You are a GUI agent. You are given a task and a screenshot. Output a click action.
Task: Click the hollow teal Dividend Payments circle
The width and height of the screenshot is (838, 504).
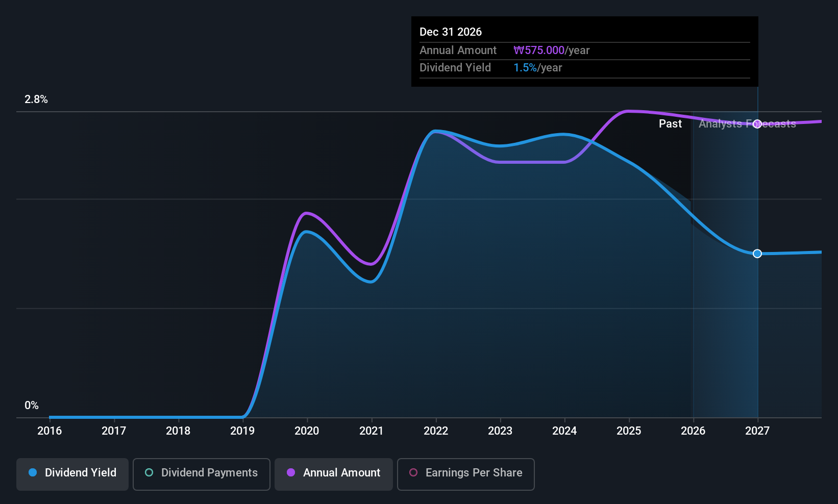(x=149, y=473)
